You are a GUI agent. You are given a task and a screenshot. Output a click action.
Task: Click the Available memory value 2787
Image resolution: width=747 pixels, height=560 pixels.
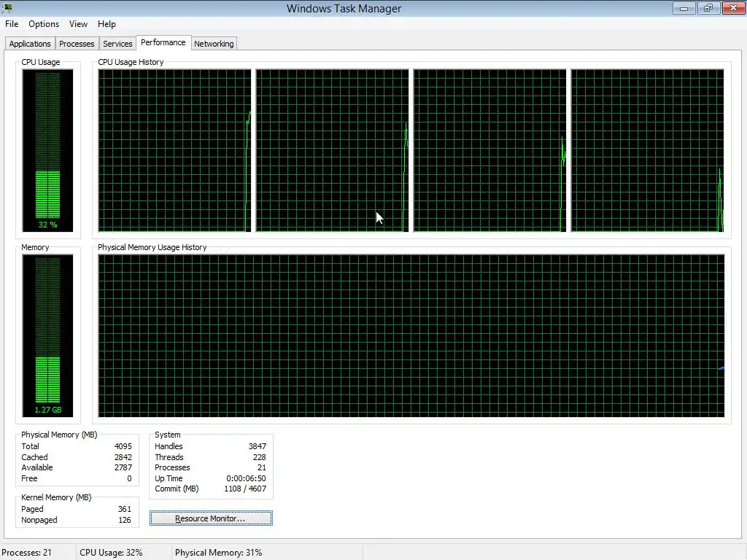(123, 467)
